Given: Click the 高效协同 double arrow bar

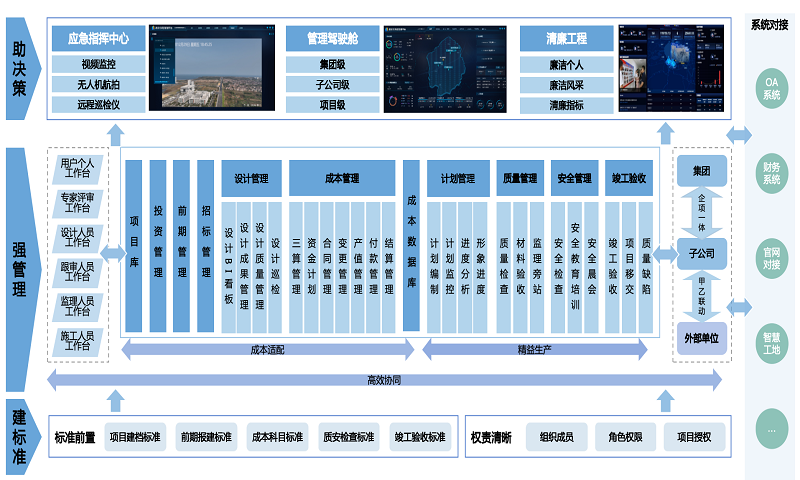Looking at the screenshot, I should [384, 380].
